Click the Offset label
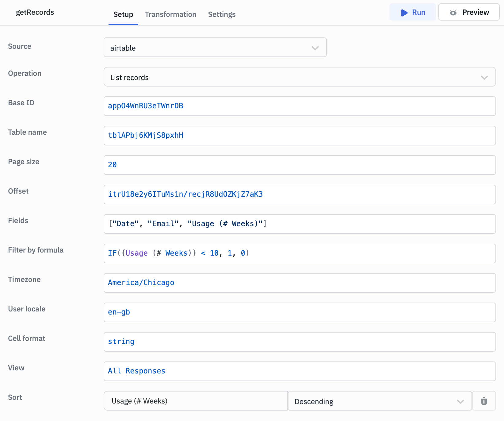504x421 pixels. (x=18, y=191)
